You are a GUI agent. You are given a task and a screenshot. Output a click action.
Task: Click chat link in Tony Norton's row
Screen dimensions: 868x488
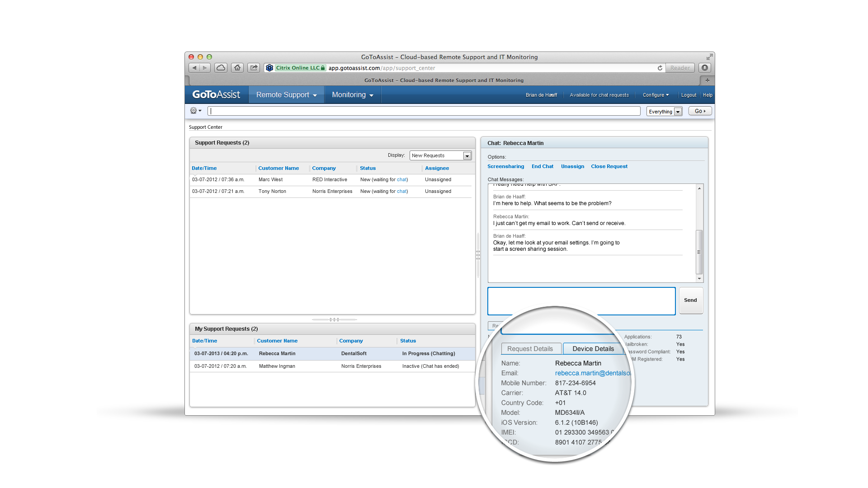(x=401, y=192)
